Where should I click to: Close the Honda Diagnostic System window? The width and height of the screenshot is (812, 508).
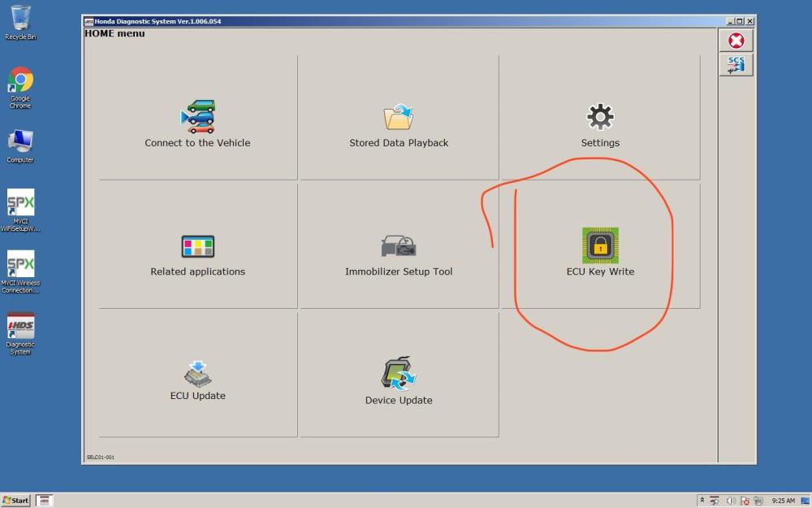point(749,21)
